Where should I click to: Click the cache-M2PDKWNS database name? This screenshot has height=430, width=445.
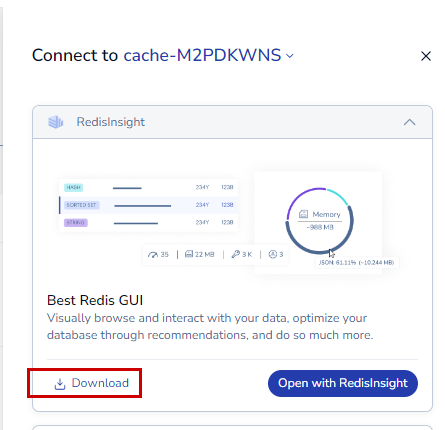[202, 55]
